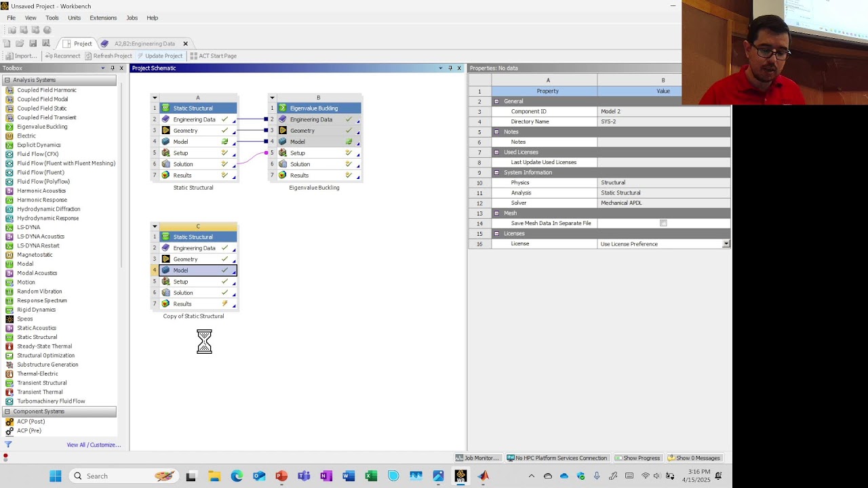The image size is (868, 488).
Task: Open system B dropdown arrow
Action: click(272, 98)
